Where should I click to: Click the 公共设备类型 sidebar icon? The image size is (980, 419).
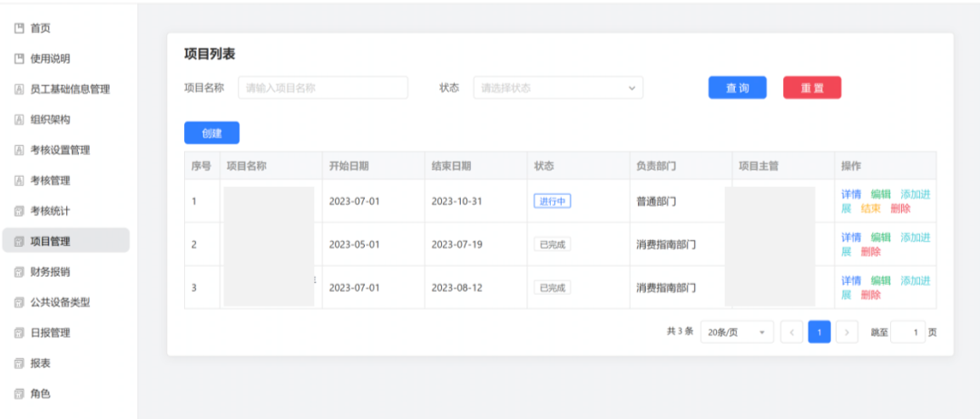(19, 302)
